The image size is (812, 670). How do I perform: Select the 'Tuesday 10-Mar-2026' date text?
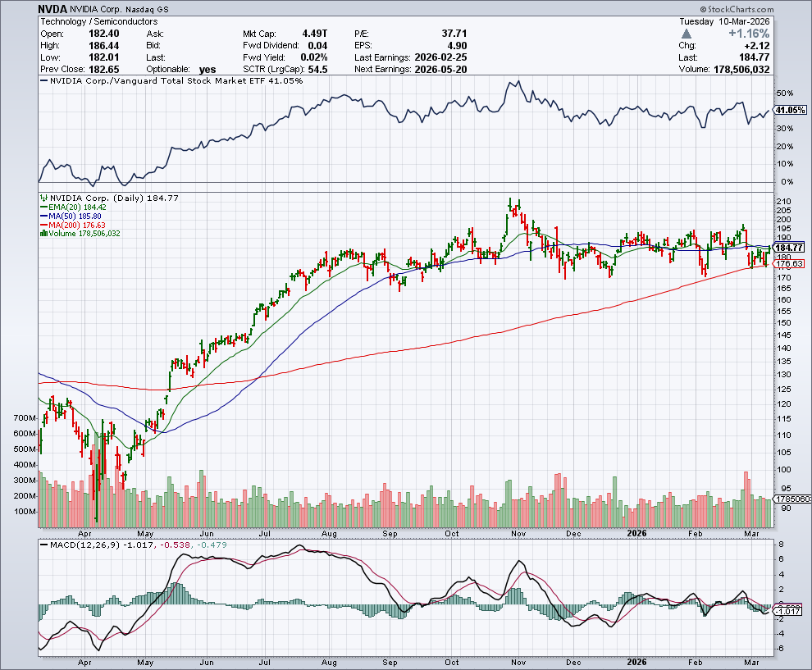tap(724, 22)
